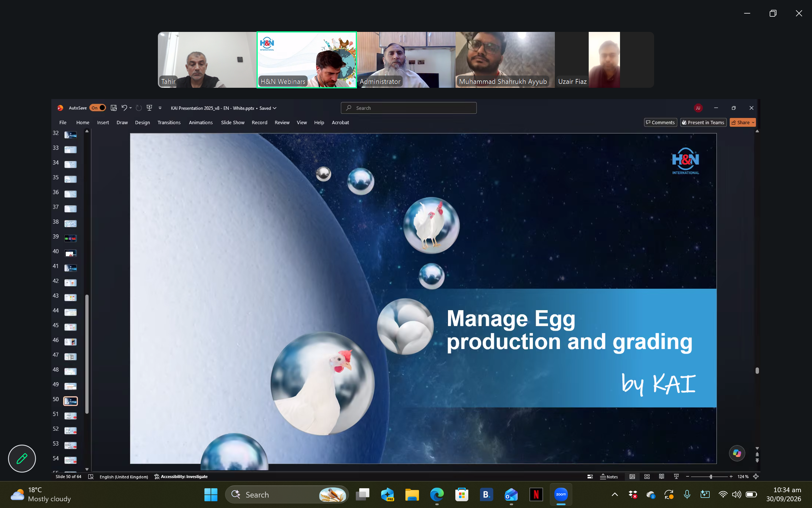Toggle the AutoSave switch
Image resolution: width=812 pixels, height=508 pixels.
pyautogui.click(x=97, y=108)
